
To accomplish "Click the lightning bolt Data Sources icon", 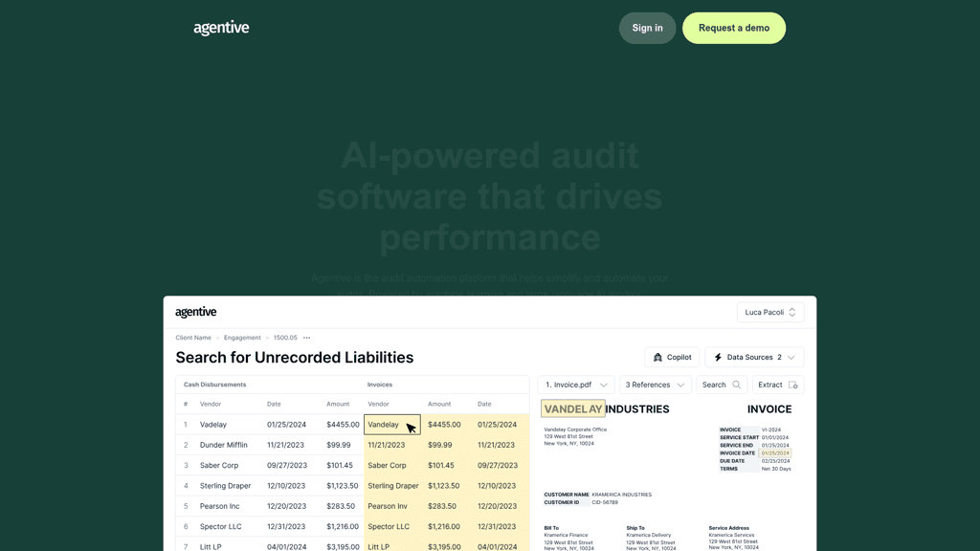I will [x=718, y=357].
